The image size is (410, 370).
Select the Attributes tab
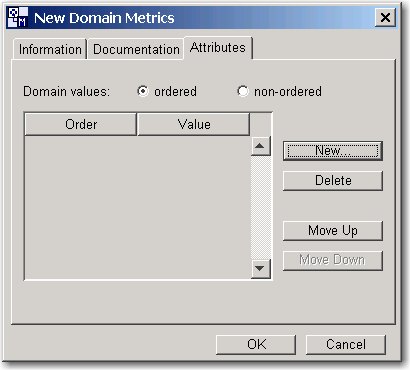(x=218, y=48)
